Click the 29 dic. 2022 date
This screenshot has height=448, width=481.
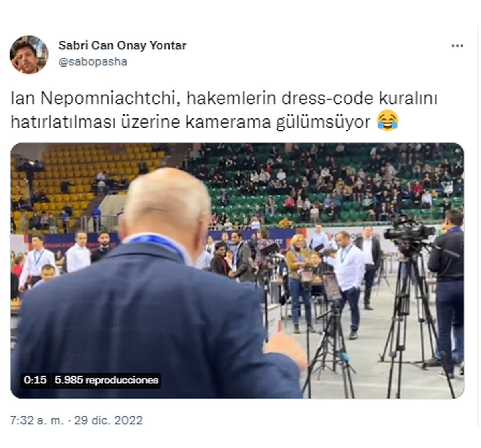click(x=108, y=420)
